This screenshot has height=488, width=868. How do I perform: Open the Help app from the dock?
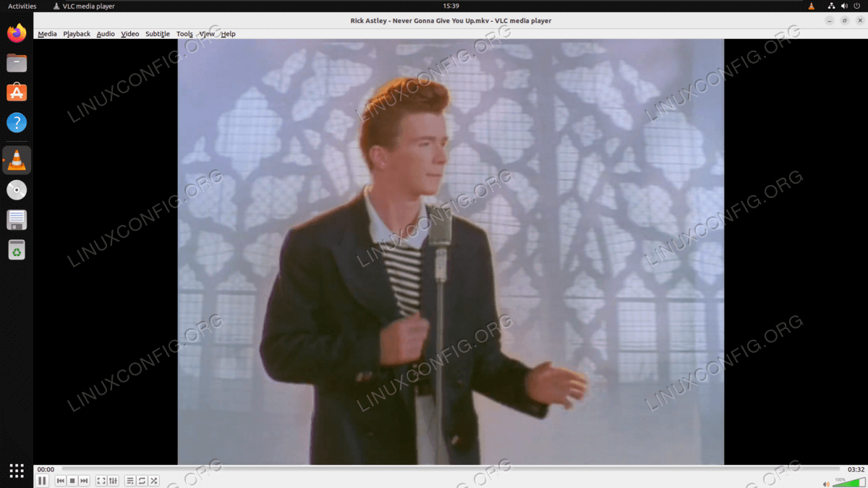click(17, 122)
